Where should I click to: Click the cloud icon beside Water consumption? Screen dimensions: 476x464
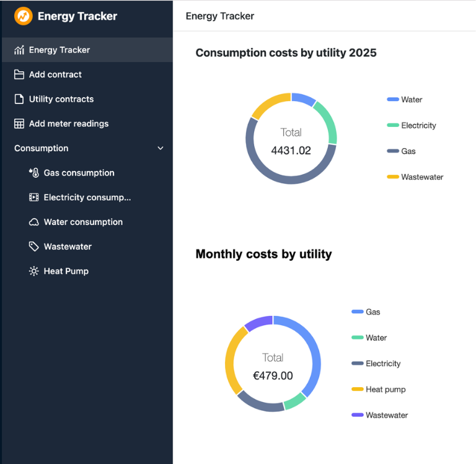tap(34, 222)
